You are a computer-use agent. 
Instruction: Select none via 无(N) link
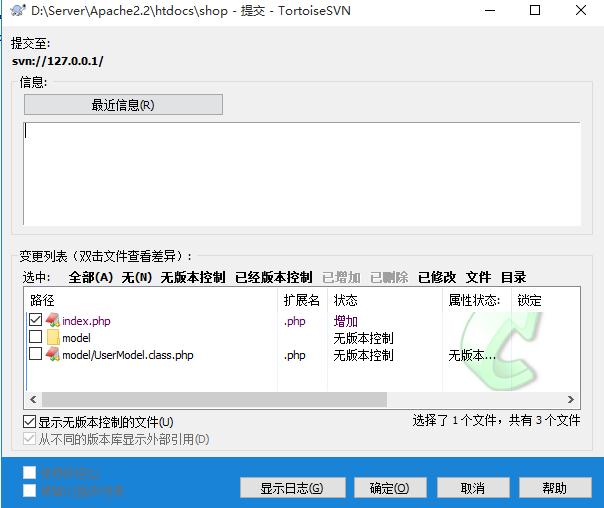point(137,277)
